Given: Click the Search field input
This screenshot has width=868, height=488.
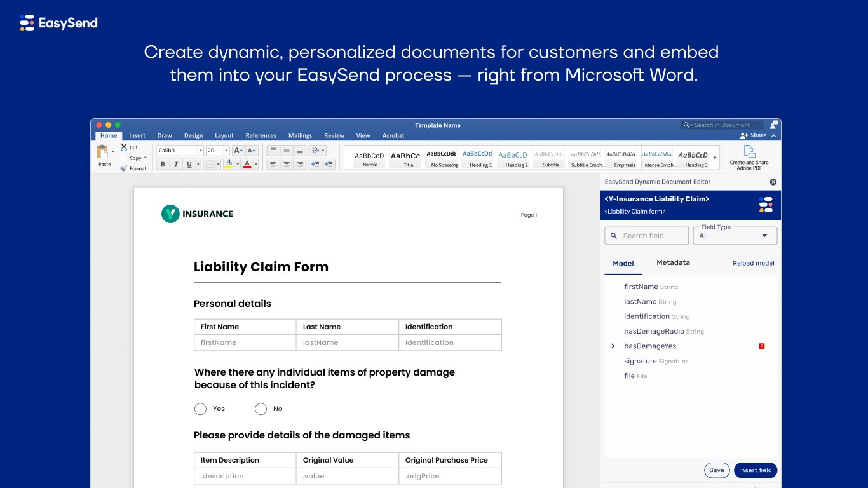Looking at the screenshot, I should 647,236.
